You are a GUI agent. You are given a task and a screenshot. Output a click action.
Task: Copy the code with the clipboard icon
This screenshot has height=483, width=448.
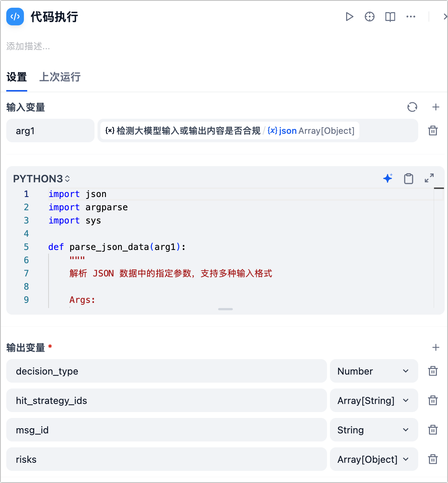click(409, 179)
